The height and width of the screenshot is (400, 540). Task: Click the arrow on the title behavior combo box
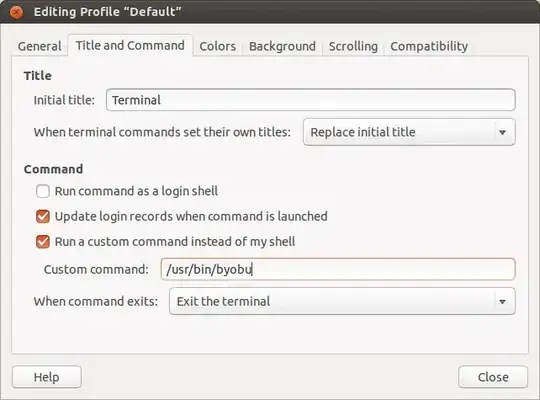502,132
